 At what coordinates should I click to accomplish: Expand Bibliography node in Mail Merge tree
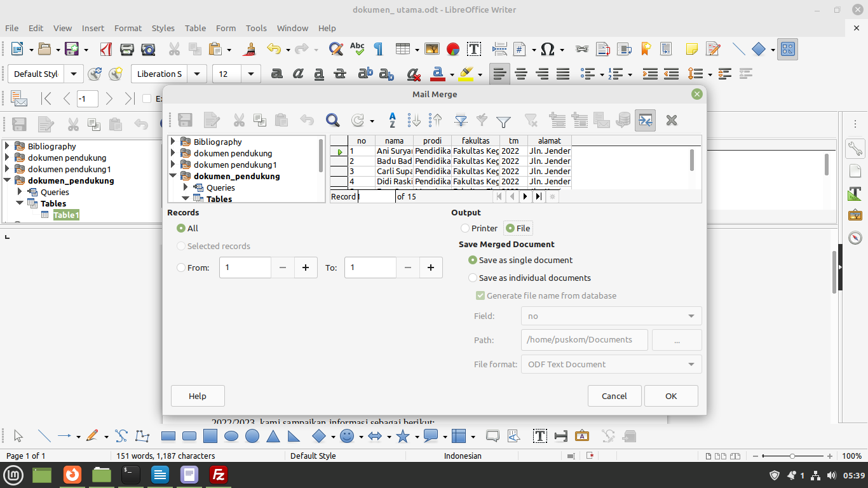click(173, 142)
